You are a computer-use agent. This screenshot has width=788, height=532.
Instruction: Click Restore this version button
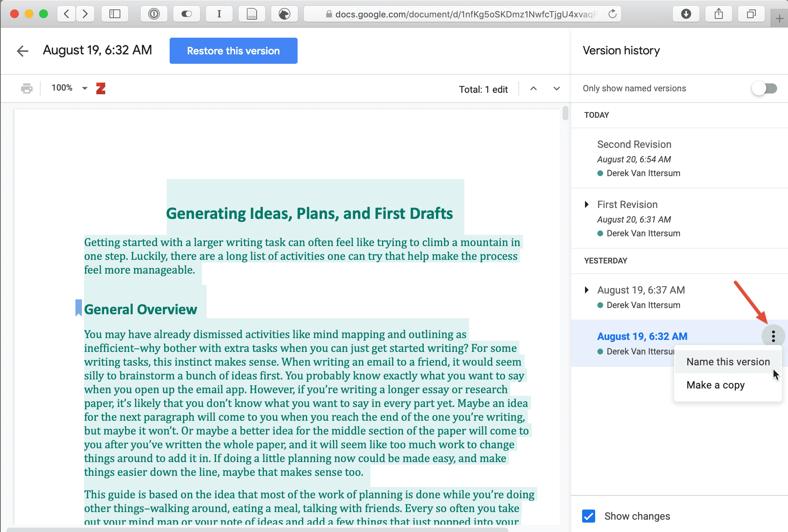coord(233,51)
